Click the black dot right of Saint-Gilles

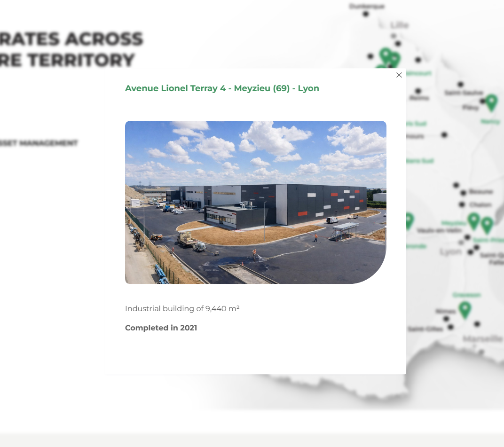[x=451, y=327]
